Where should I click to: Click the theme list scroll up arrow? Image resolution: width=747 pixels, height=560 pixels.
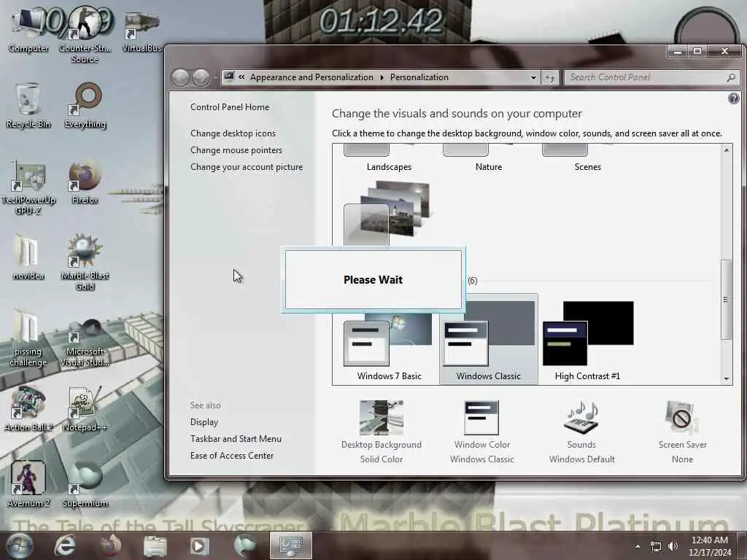pos(726,150)
